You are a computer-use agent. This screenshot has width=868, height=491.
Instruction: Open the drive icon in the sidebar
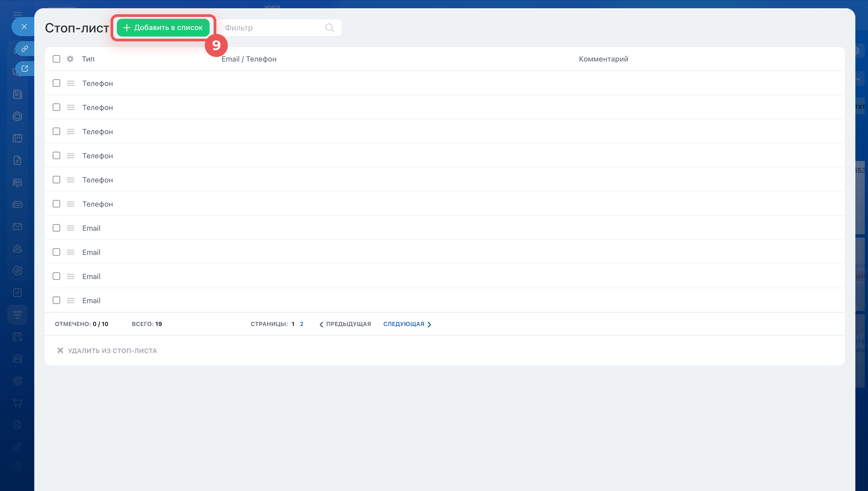pos(18,205)
